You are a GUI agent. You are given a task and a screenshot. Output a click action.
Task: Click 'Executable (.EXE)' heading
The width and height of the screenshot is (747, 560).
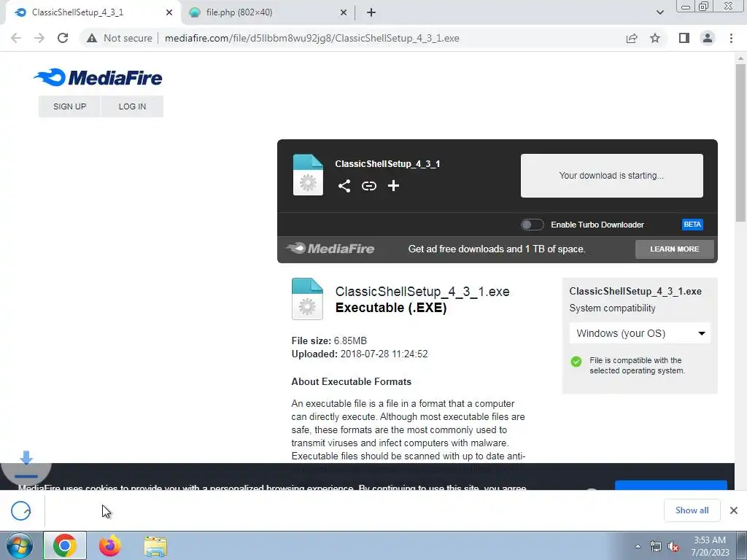point(391,308)
